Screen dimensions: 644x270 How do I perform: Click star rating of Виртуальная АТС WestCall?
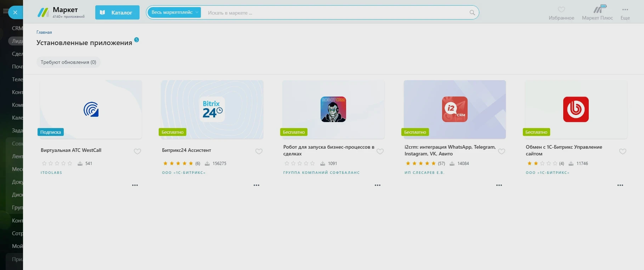coord(57,164)
